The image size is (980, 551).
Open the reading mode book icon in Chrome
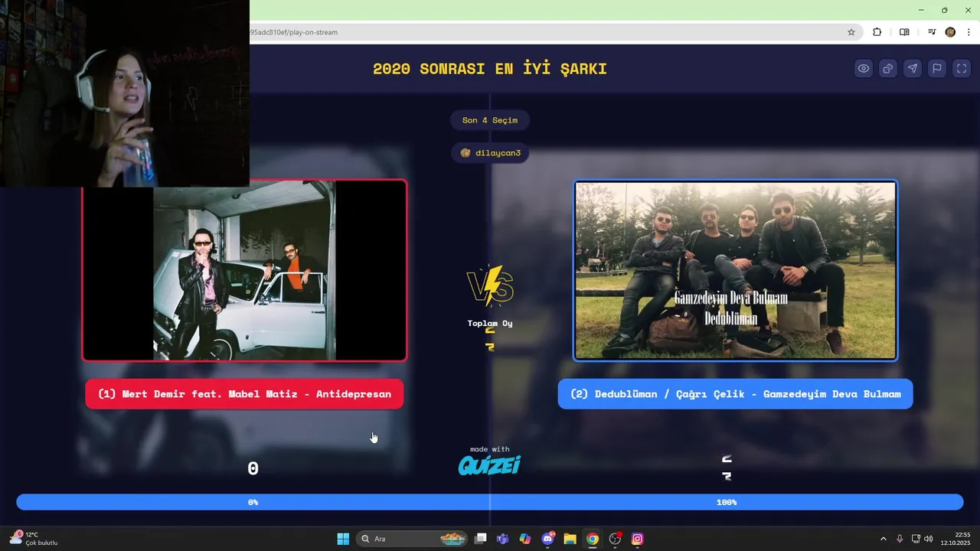click(x=904, y=32)
